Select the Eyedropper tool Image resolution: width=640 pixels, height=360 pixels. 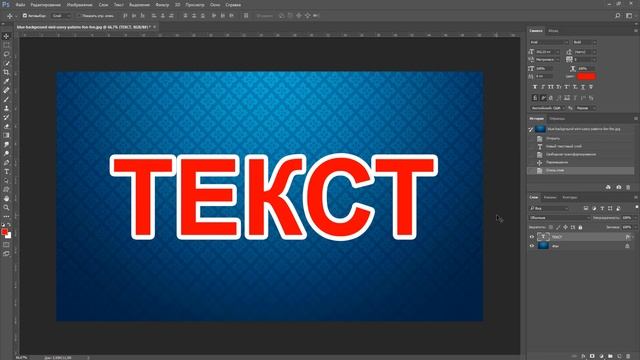(6, 81)
